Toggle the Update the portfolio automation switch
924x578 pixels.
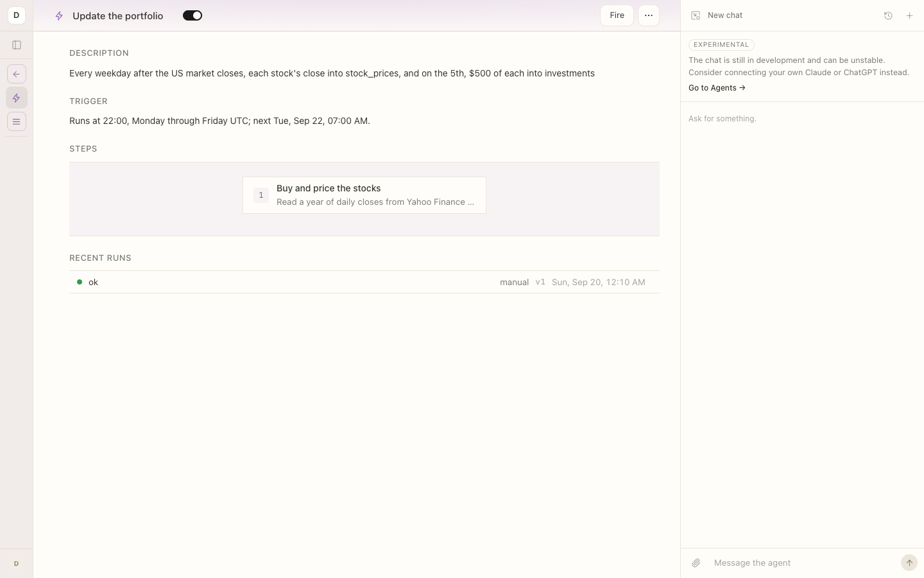pos(193,15)
